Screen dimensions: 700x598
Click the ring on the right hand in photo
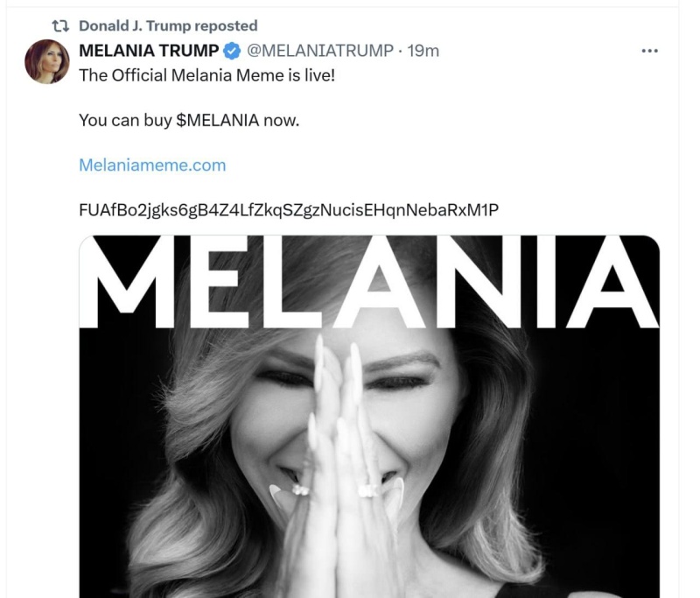click(368, 490)
